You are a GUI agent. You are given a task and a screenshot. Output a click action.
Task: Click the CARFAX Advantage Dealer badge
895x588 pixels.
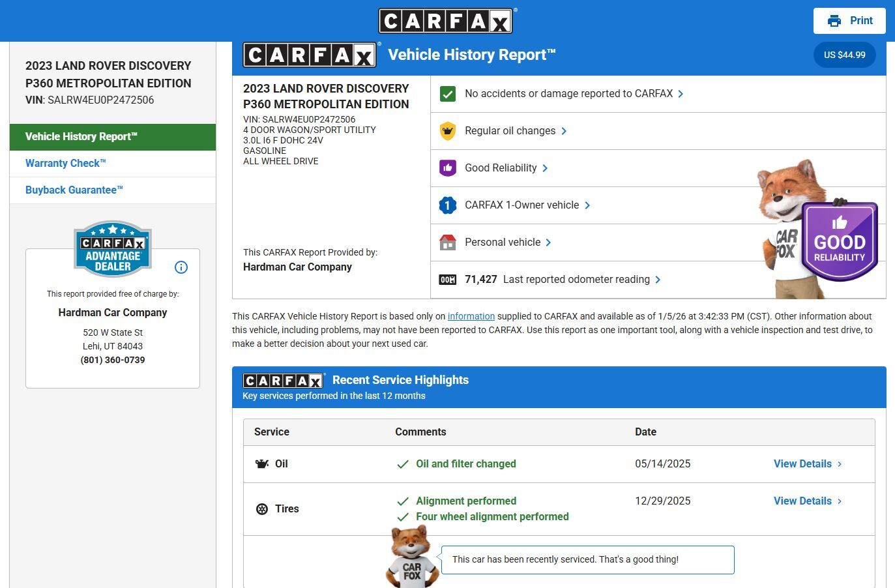pyautogui.click(x=113, y=249)
